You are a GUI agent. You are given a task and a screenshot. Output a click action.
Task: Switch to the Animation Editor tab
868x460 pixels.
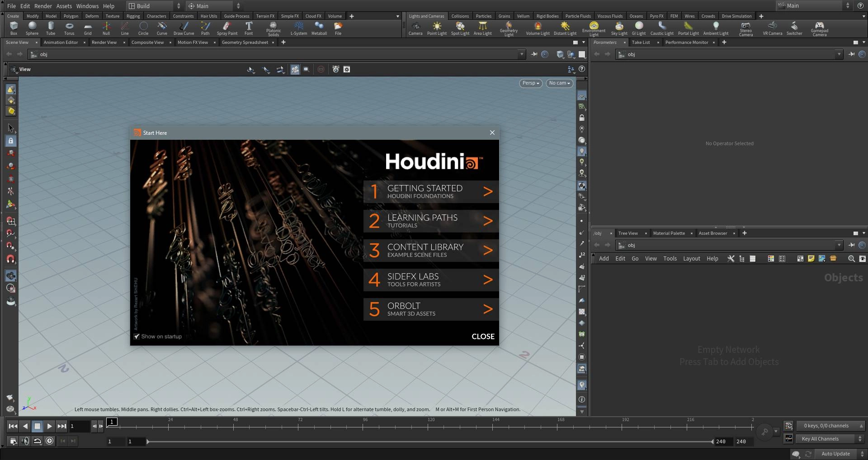(x=61, y=43)
